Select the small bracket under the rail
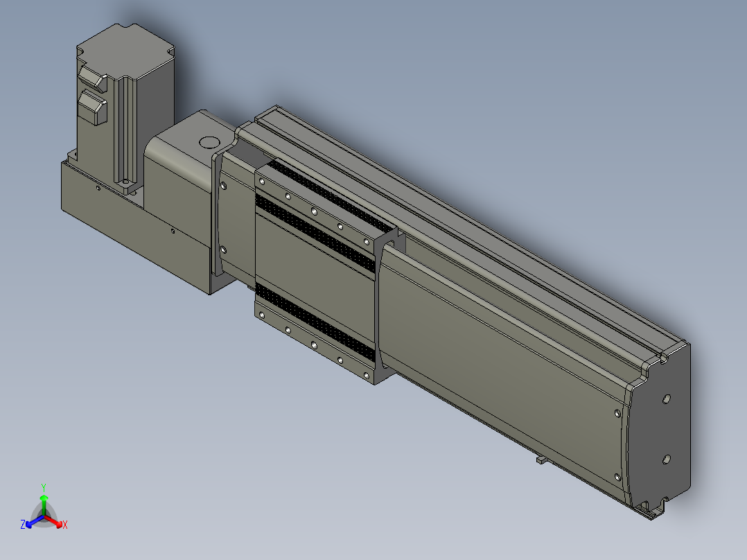The image size is (747, 560). point(542,460)
